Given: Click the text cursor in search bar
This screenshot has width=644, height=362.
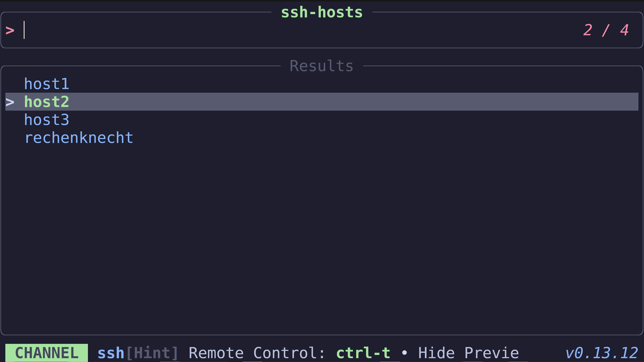Looking at the screenshot, I should [24, 30].
